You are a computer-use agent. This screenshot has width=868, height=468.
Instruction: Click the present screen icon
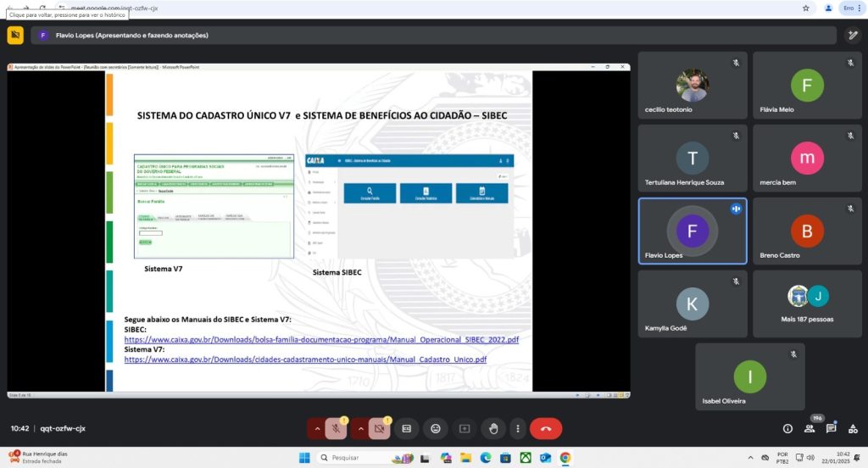coord(464,429)
